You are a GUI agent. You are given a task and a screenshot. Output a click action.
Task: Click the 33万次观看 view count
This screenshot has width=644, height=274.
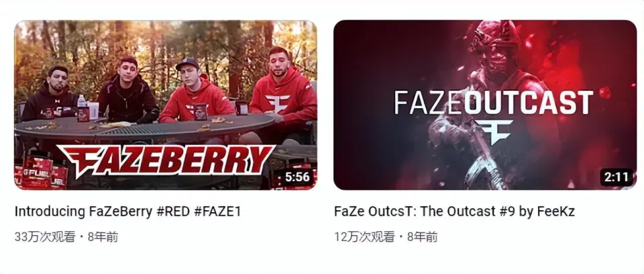click(45, 237)
